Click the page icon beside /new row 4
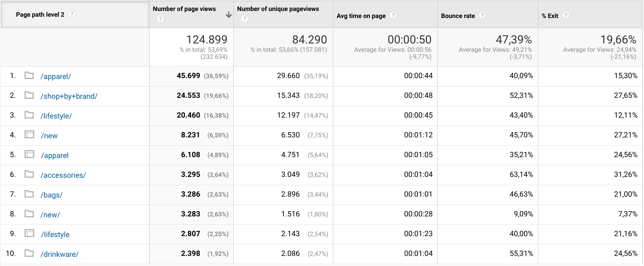The height and width of the screenshot is (266, 644). (29, 135)
